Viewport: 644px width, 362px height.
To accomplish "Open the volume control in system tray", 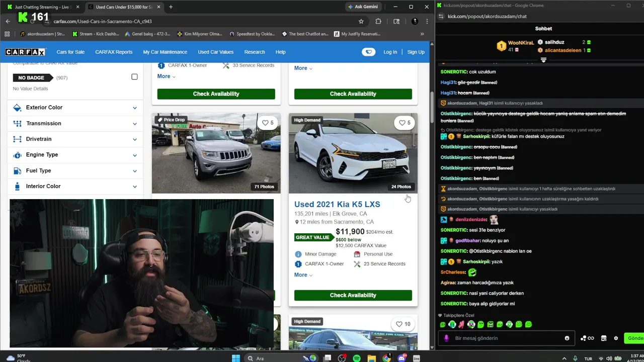I will (x=609, y=358).
